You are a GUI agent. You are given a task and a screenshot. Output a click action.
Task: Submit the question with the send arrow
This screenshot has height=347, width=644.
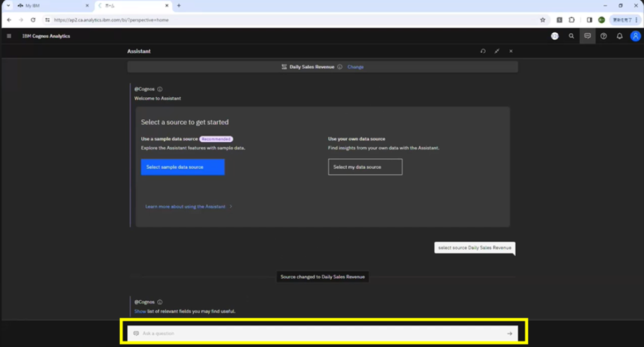point(510,334)
